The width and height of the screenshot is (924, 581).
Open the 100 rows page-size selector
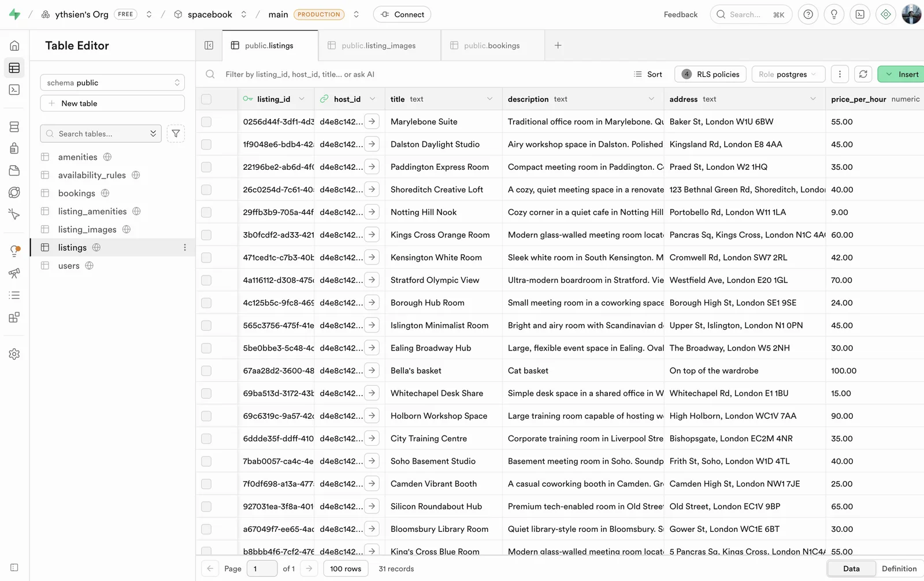[346, 568]
